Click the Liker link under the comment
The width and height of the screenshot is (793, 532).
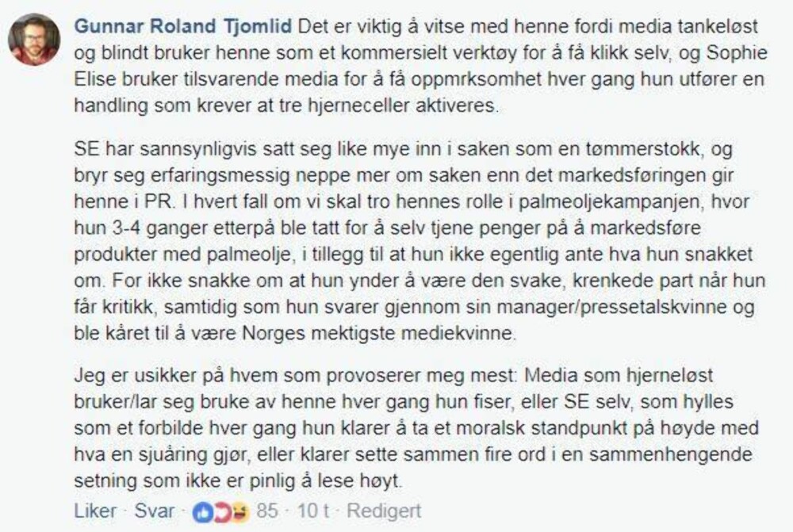(x=95, y=511)
